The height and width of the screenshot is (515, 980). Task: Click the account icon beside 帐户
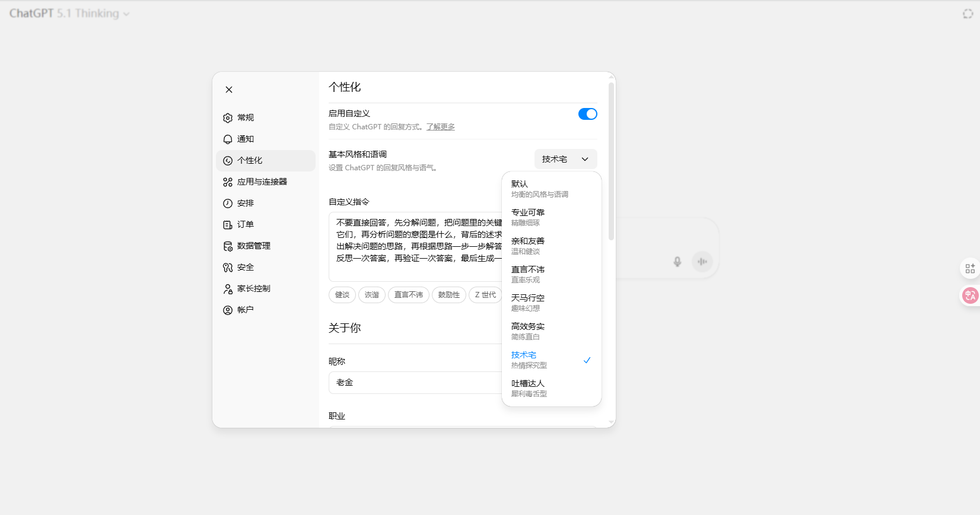(x=228, y=310)
